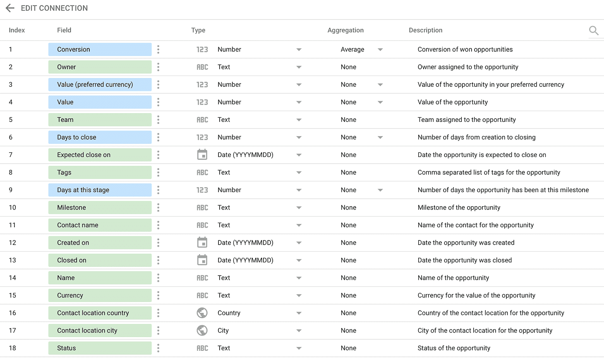This screenshot has height=364, width=604.
Task: Go back using the arrow beside Edit Connection
Action: click(x=10, y=8)
